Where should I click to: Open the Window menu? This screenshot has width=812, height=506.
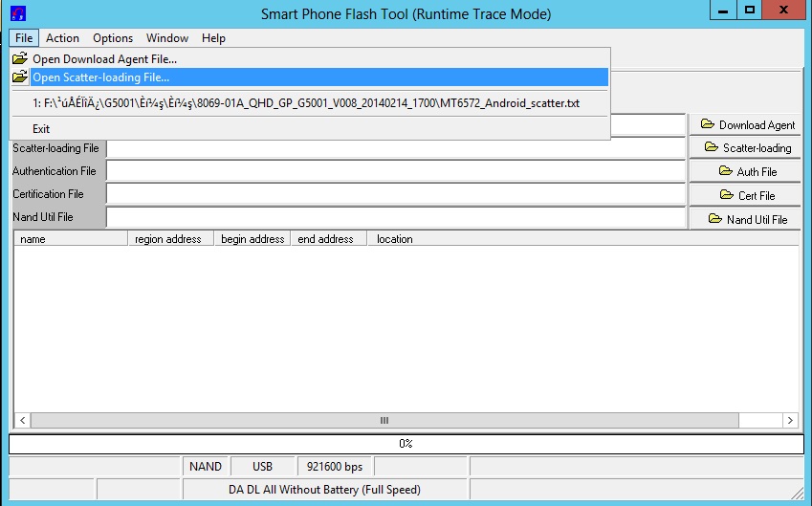(x=167, y=38)
